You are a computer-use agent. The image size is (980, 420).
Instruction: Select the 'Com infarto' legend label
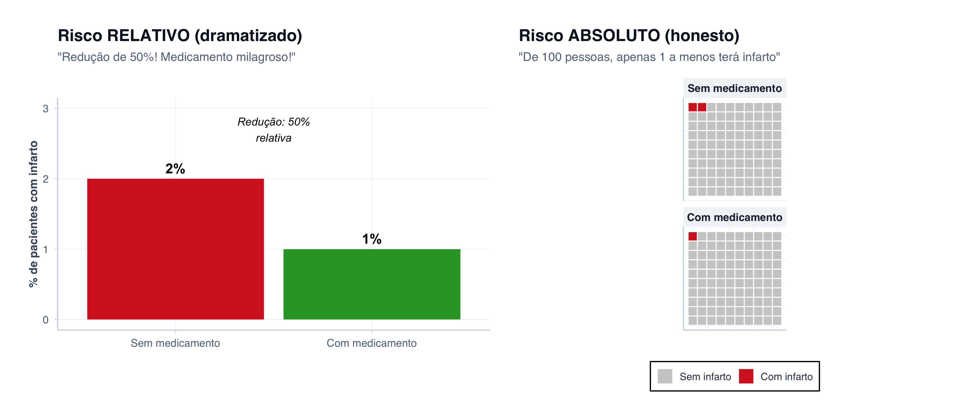[786, 377]
